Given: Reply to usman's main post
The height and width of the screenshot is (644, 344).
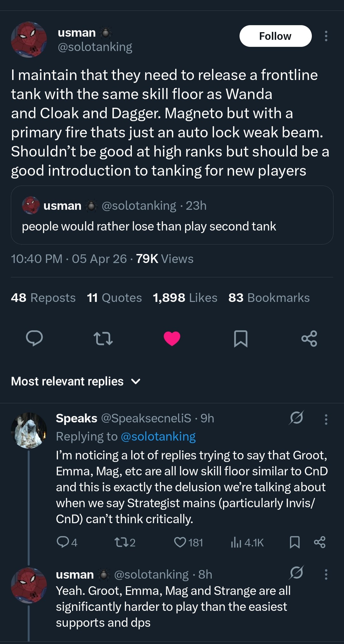Looking at the screenshot, I should point(34,338).
